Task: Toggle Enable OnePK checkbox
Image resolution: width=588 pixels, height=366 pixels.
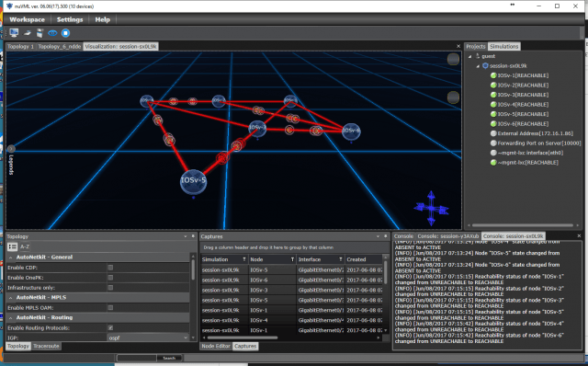Action: [x=110, y=278]
